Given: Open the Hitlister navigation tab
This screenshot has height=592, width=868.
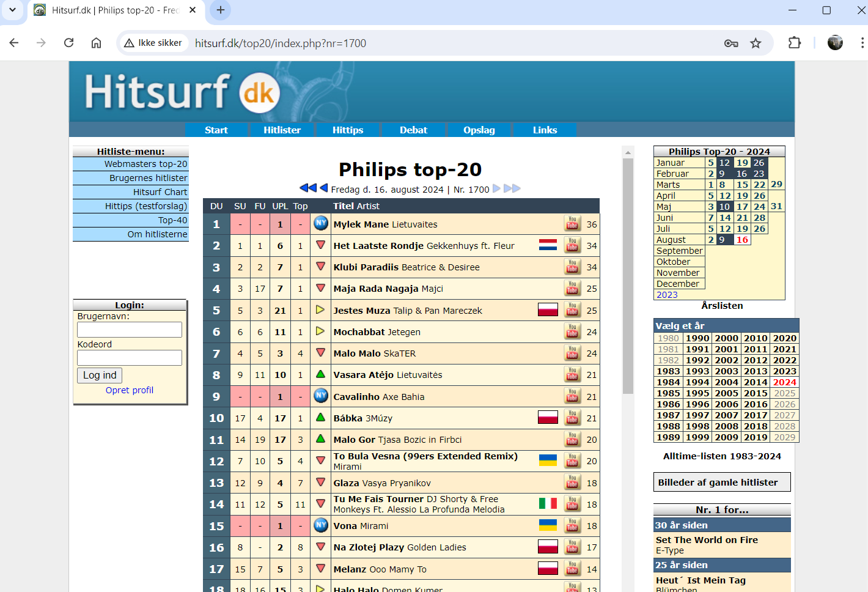Looking at the screenshot, I should click(x=282, y=130).
